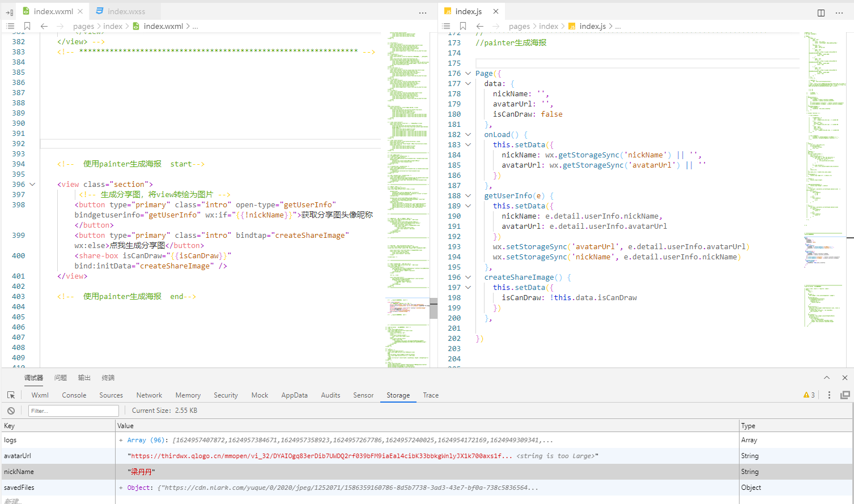
Task: Collapse setData fold at line 183
Action: pos(468,145)
